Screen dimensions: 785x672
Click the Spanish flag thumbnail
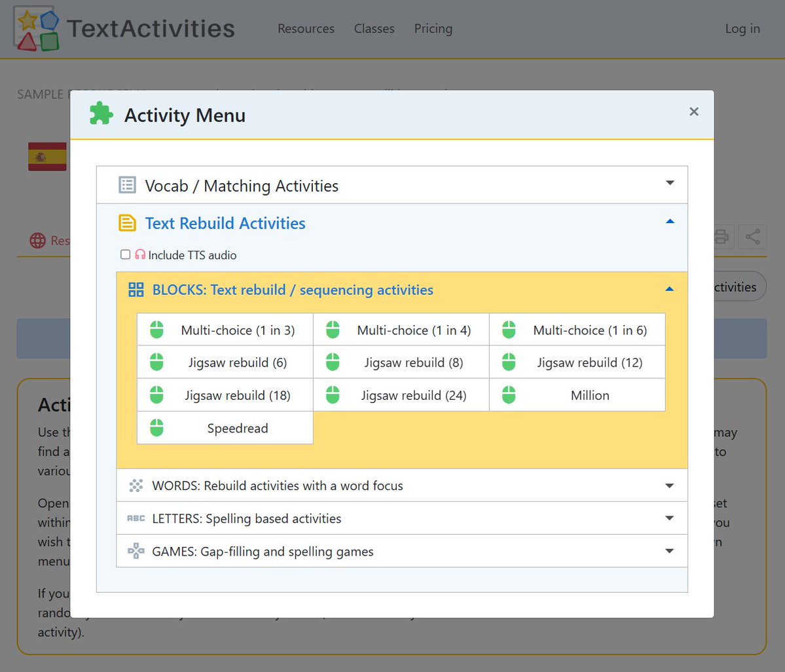coord(47,156)
